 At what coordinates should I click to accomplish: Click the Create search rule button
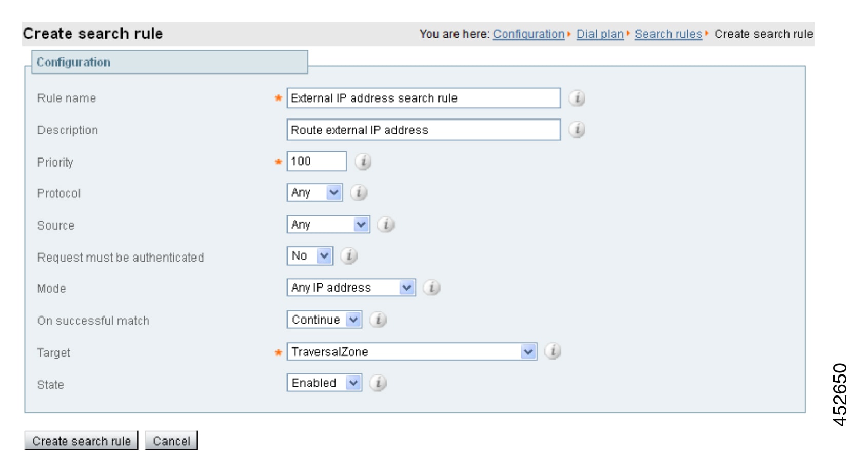click(82, 441)
